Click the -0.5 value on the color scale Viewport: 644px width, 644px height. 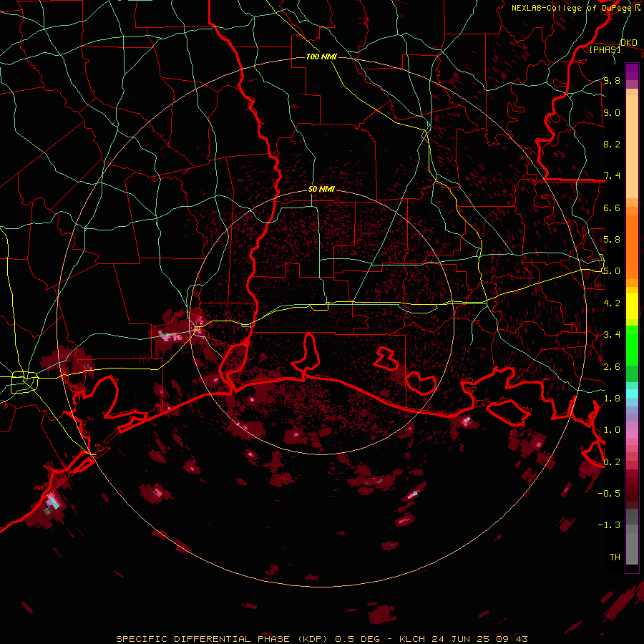pos(609,494)
